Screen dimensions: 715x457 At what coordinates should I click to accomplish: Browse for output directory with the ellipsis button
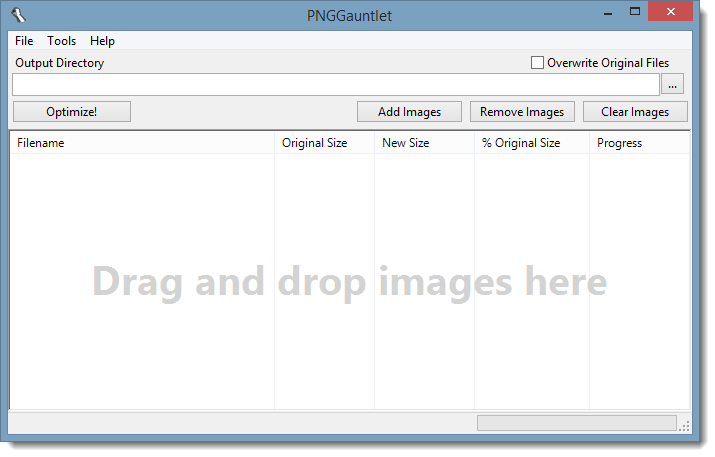672,84
